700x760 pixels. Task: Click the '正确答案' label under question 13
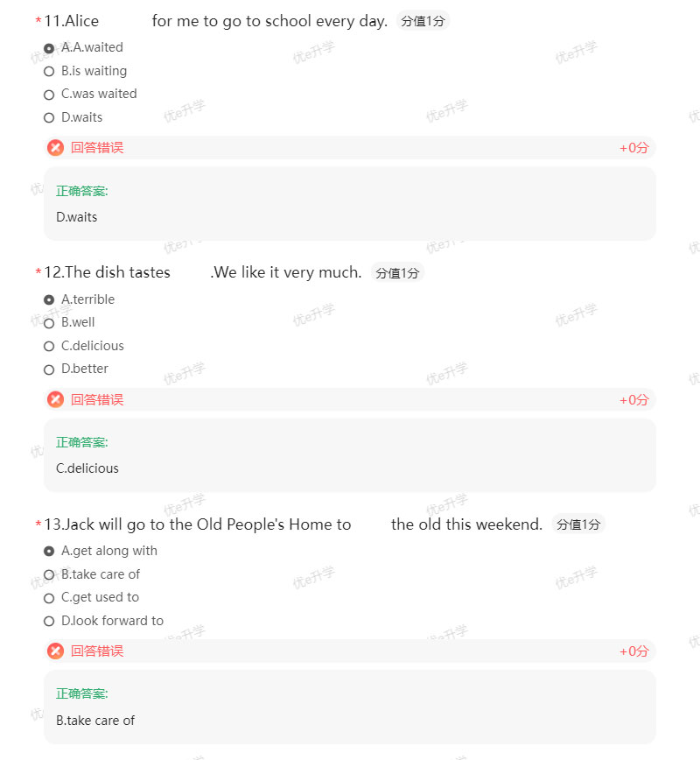81,693
